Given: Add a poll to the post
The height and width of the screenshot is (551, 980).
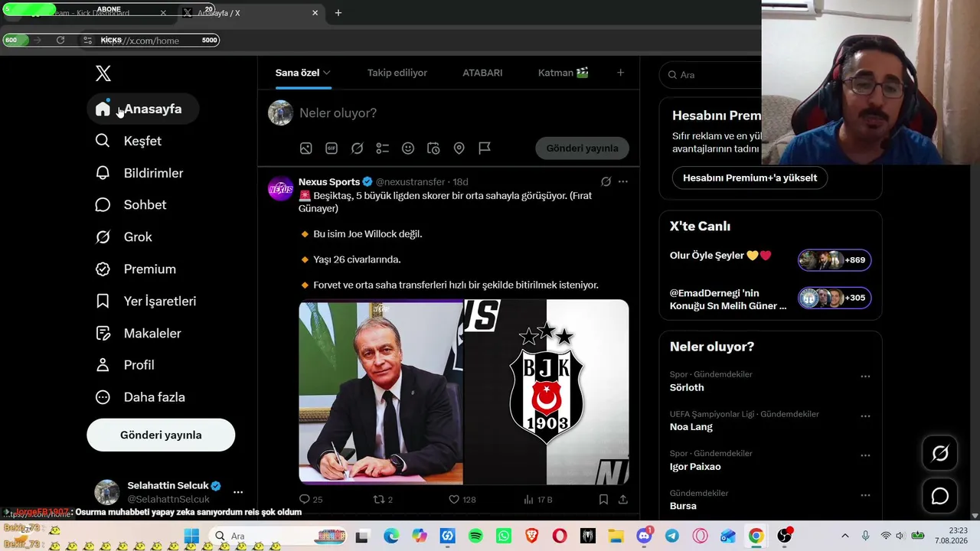Looking at the screenshot, I should [x=383, y=148].
